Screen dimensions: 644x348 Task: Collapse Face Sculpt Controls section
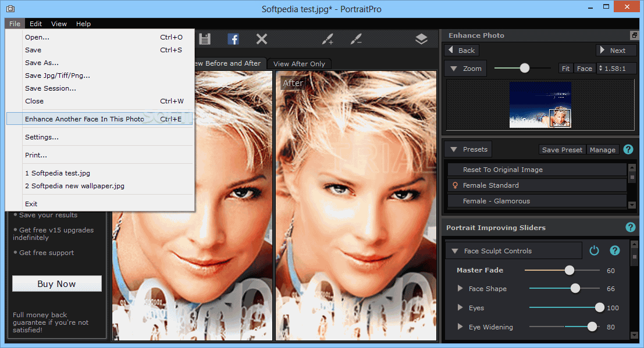(x=455, y=251)
